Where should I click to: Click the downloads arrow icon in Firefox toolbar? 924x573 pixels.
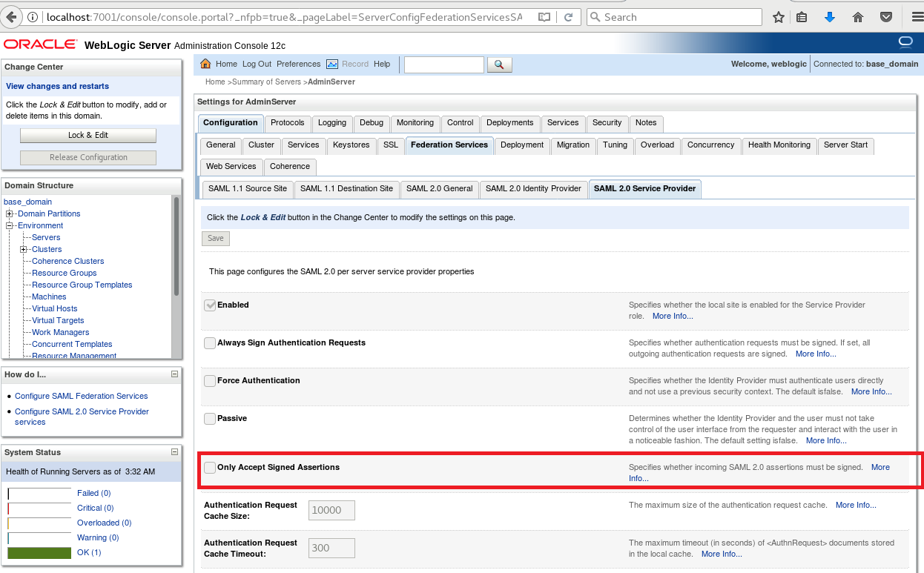tap(830, 16)
